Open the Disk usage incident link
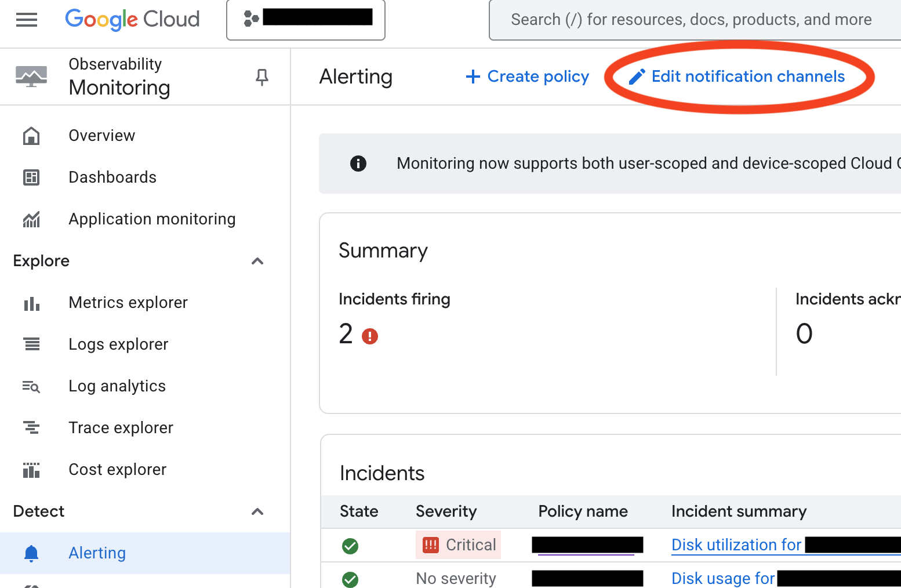Viewport: 901px width, 588px height. coord(786,579)
